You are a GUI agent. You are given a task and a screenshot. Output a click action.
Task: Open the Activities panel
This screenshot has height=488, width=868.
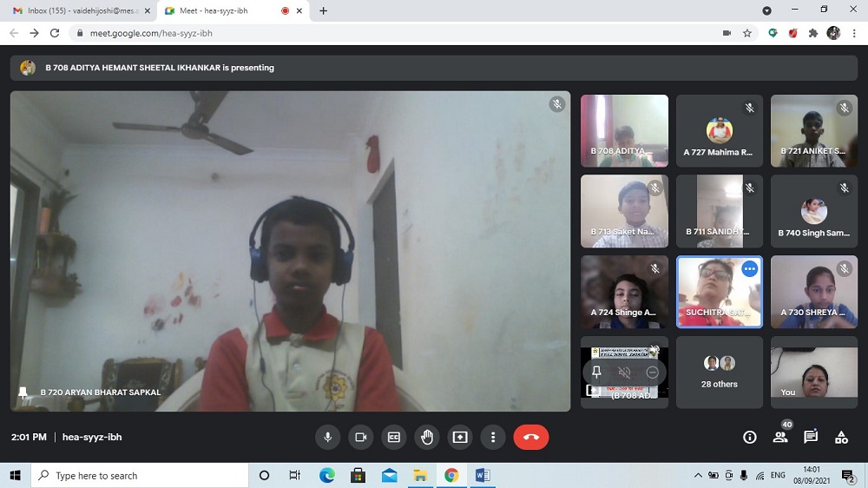tap(841, 437)
